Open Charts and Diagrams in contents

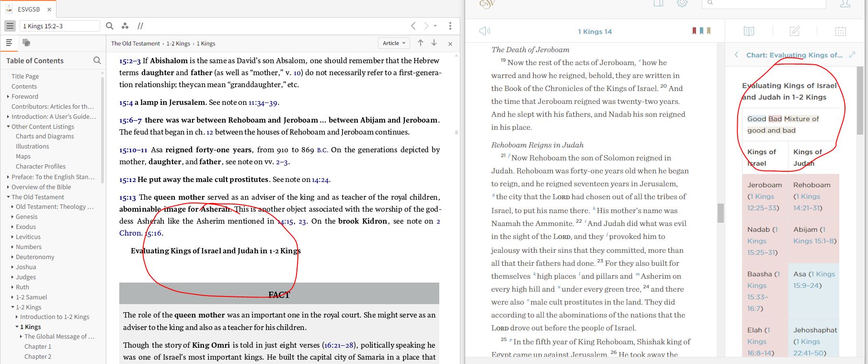click(x=45, y=136)
